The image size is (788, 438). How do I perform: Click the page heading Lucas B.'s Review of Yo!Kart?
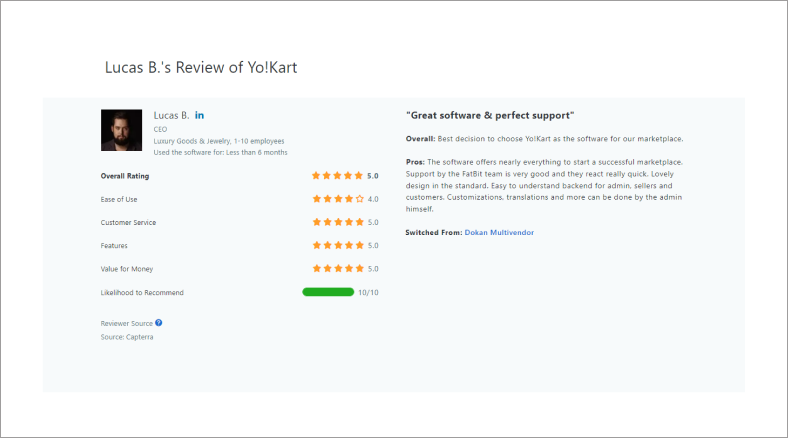tap(201, 68)
